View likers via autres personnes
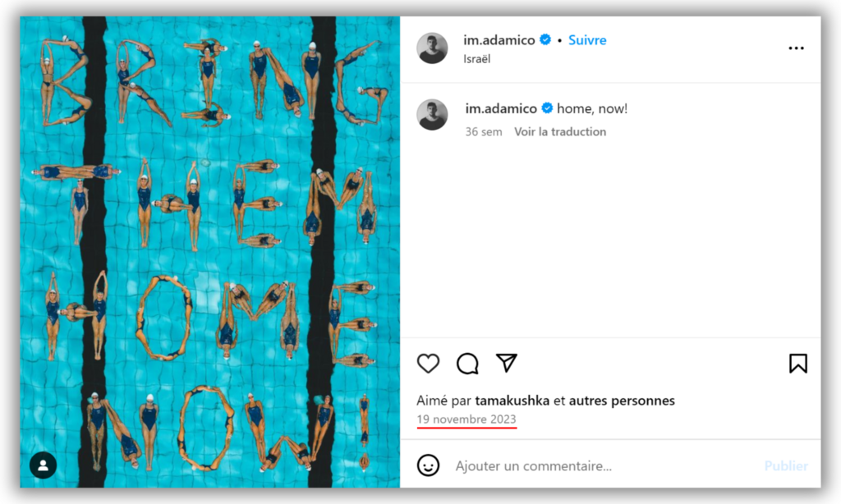The image size is (841, 504). tap(622, 401)
